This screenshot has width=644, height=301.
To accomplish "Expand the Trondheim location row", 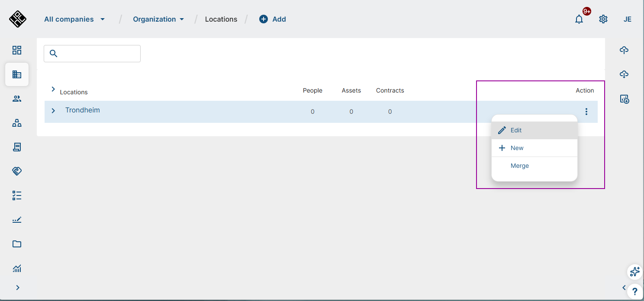I will click(x=54, y=111).
